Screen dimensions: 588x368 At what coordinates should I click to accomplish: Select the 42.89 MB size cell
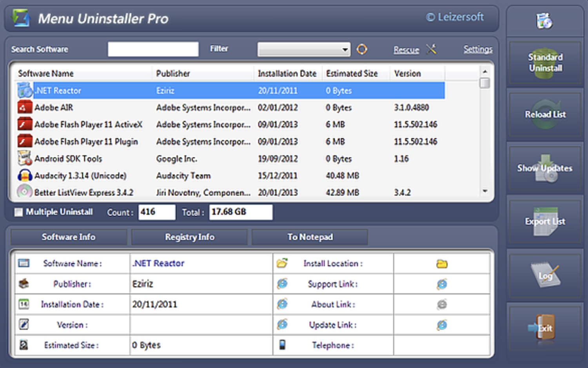pyautogui.click(x=342, y=193)
